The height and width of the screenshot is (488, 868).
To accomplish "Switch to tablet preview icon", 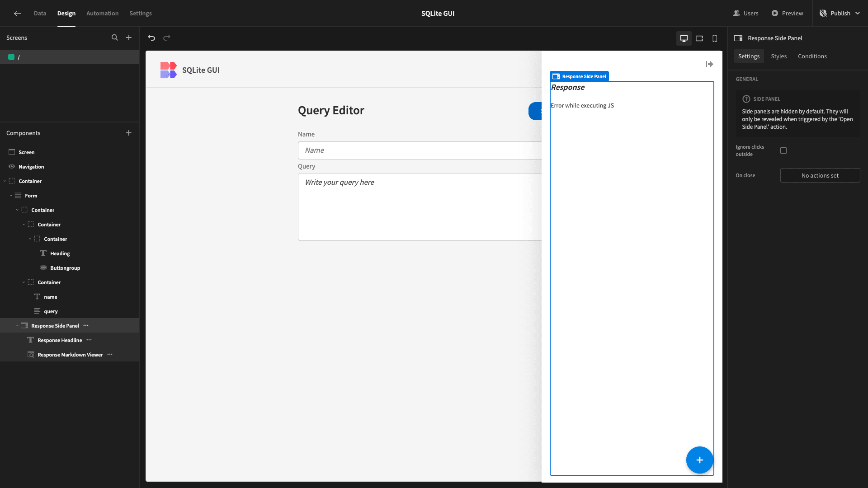I will click(699, 38).
